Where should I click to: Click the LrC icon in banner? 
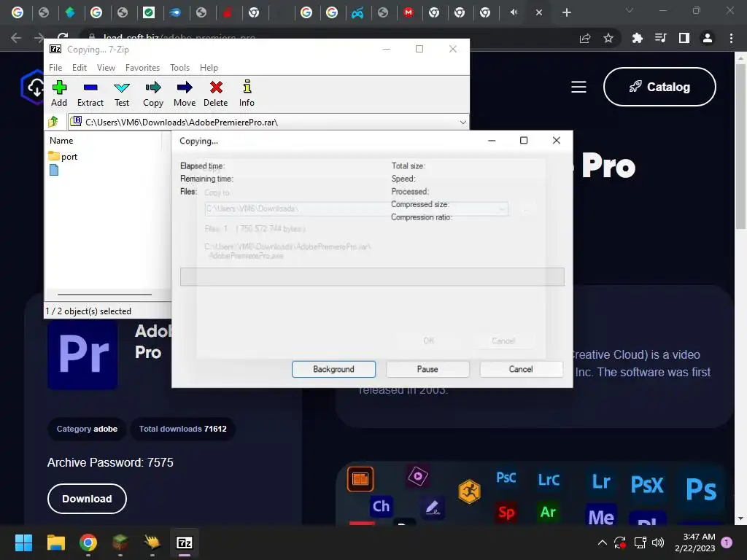[549, 480]
